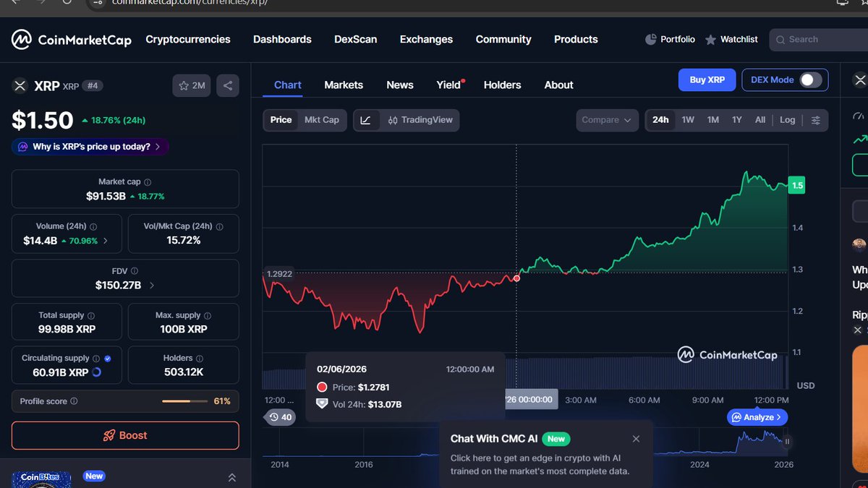
Task: Click the Buy XRP button
Action: pos(707,80)
